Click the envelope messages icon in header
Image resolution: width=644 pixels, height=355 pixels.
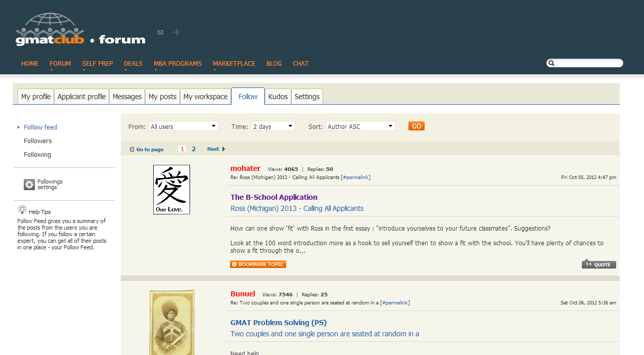coord(160,32)
